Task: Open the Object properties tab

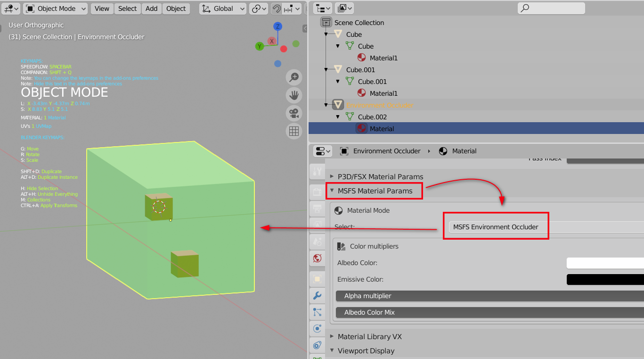Action: pos(318,279)
